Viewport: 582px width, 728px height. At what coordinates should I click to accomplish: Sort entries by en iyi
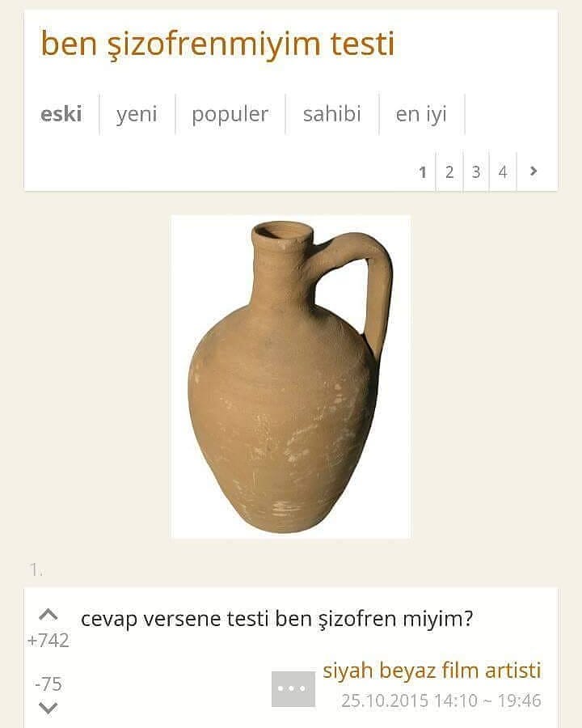[421, 114]
